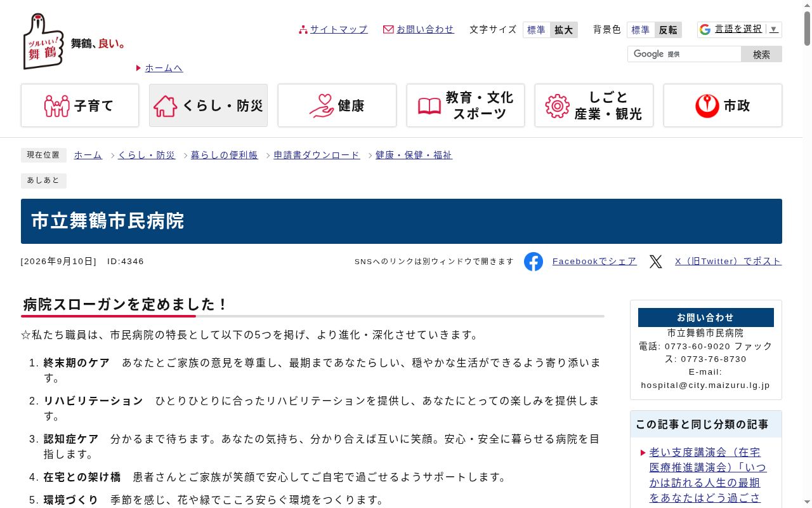Viewport: 812px width, 508px height.
Task: Click くらし・防災 in the breadcrumb
Action: 147,155
